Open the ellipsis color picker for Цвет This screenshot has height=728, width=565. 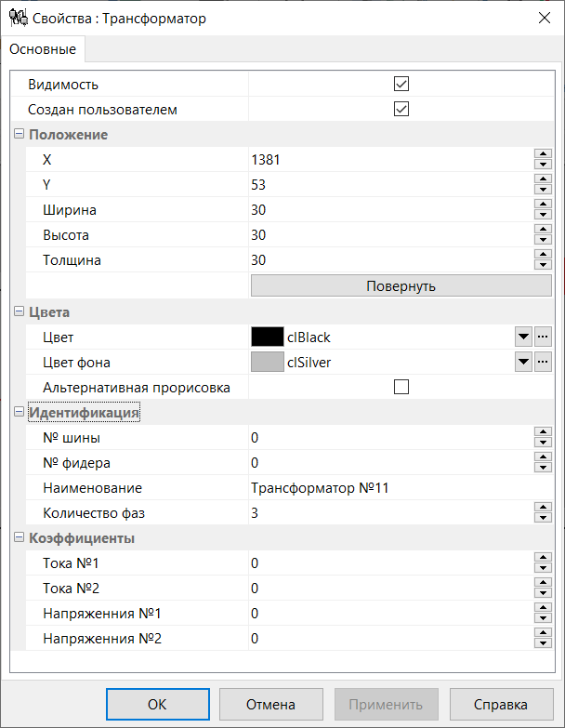point(544,337)
